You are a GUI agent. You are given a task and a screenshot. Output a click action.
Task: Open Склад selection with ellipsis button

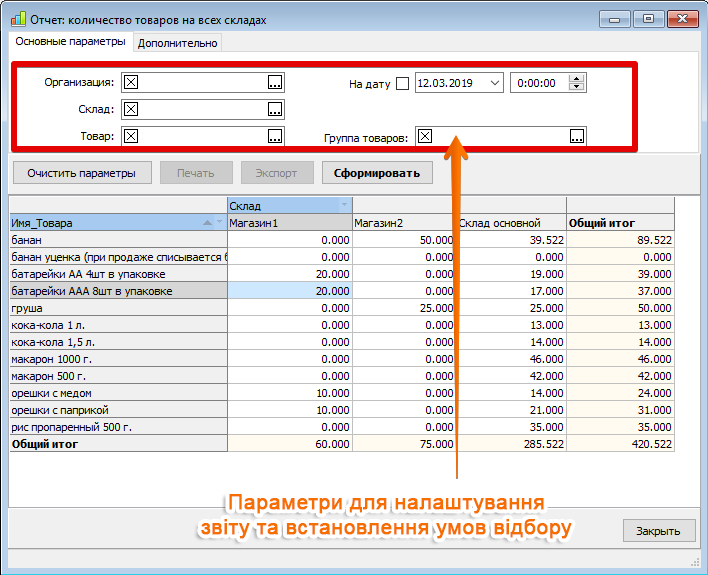pyautogui.click(x=275, y=109)
